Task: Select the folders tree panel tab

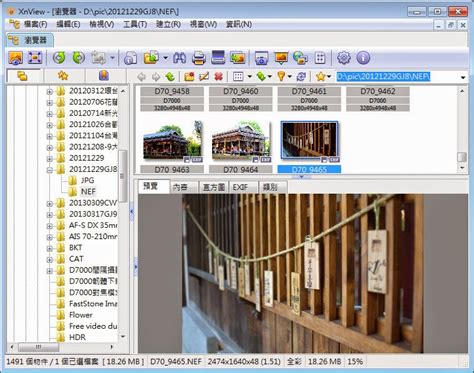Action: pos(22,76)
